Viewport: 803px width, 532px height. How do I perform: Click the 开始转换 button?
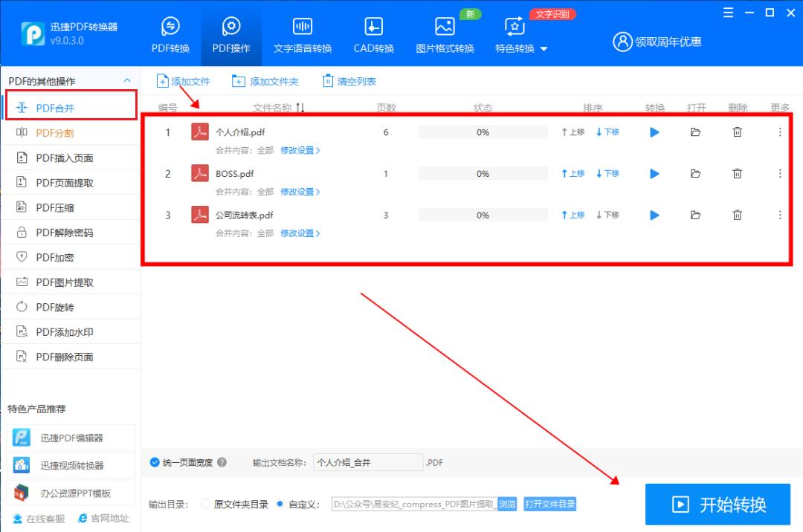click(x=717, y=504)
